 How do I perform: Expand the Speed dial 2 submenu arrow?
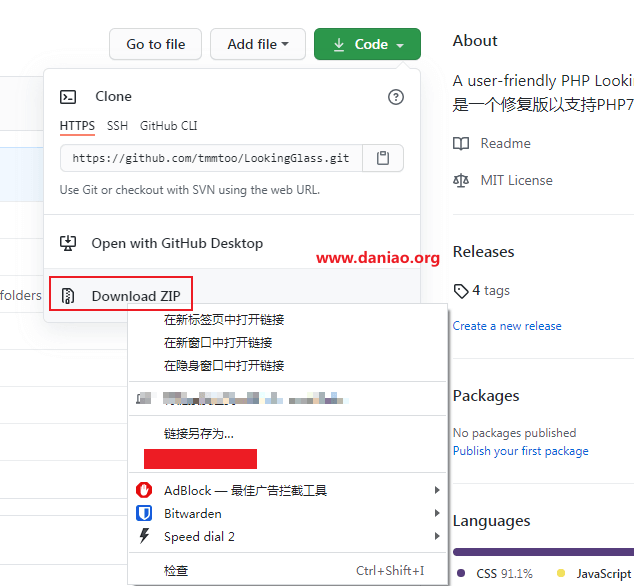point(437,536)
